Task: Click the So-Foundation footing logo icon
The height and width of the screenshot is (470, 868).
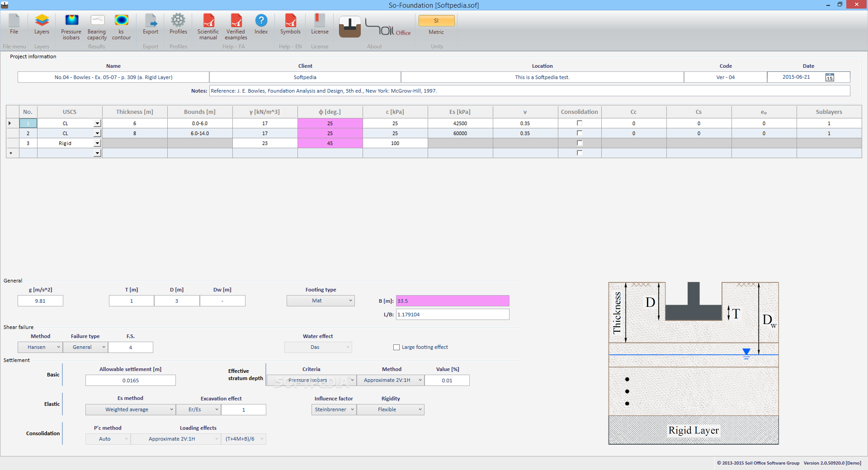Action: 350,27
